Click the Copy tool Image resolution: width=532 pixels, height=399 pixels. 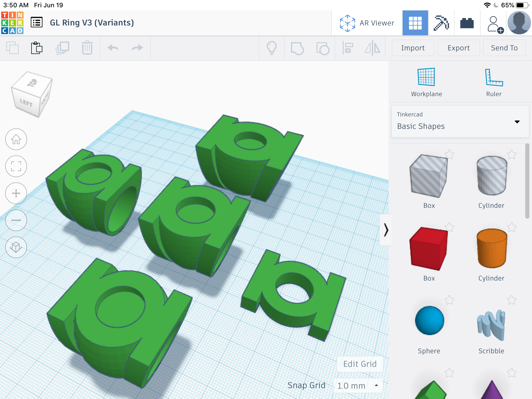[12, 48]
